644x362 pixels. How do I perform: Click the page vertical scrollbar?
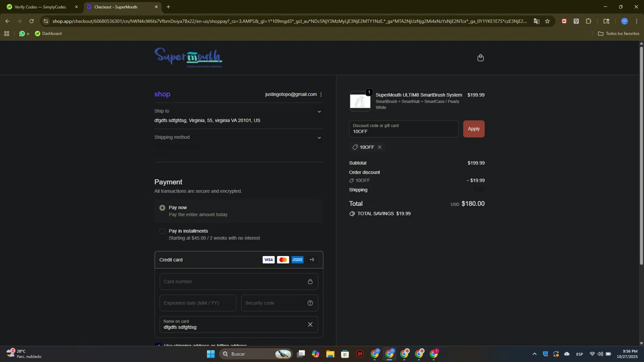(x=641, y=155)
